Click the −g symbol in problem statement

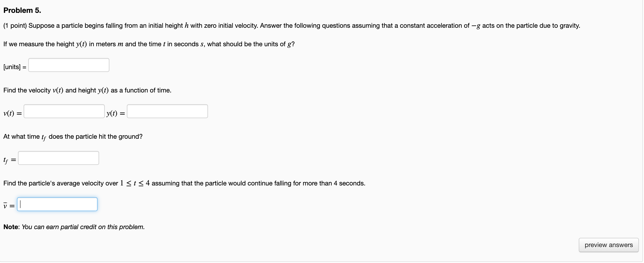click(x=476, y=26)
